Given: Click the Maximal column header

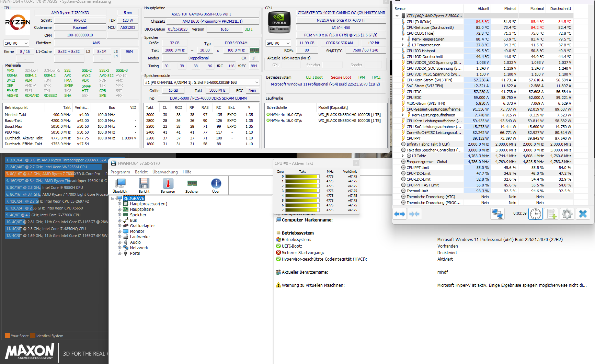Looking at the screenshot, I should (533, 9).
